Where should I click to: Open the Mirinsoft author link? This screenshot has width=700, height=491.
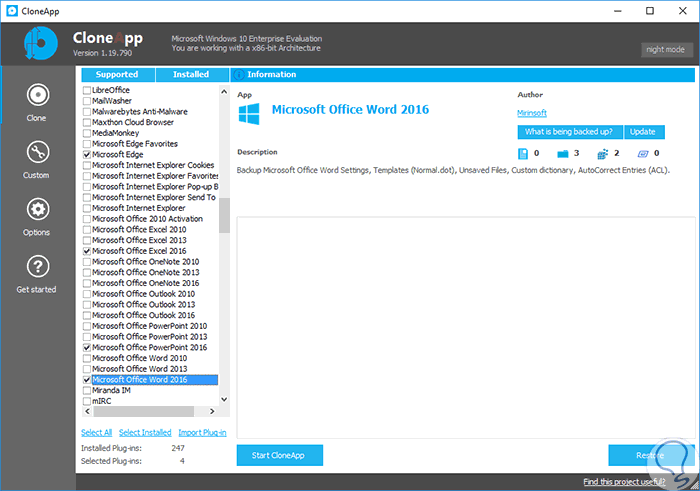point(532,113)
